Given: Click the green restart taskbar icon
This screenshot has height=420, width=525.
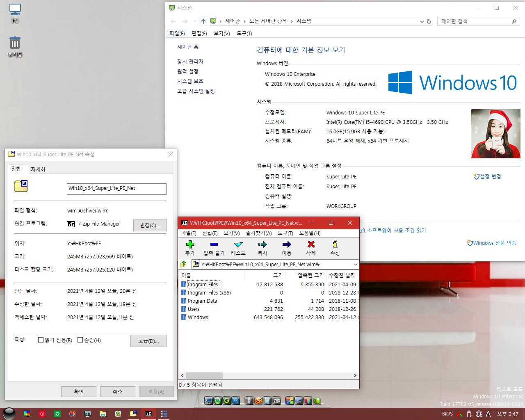Looking at the screenshot, I should tap(57, 414).
